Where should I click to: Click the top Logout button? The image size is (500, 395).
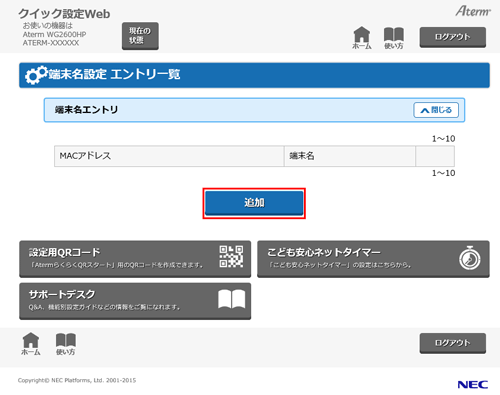click(452, 37)
